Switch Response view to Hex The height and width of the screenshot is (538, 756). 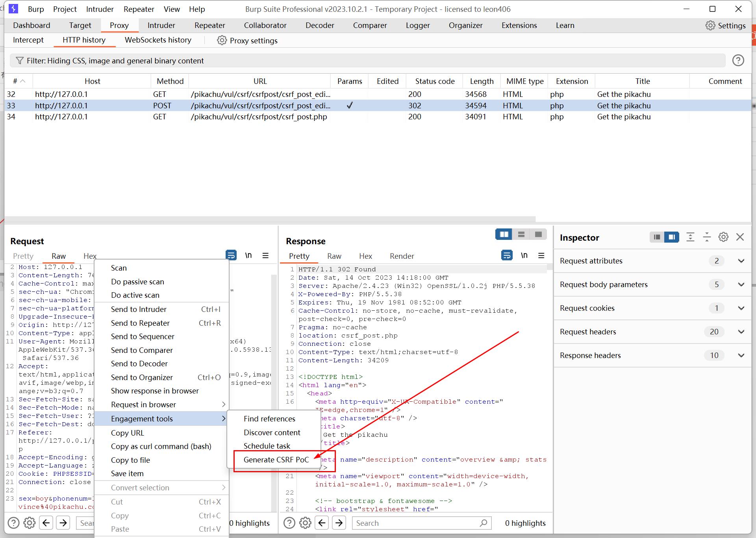(365, 256)
